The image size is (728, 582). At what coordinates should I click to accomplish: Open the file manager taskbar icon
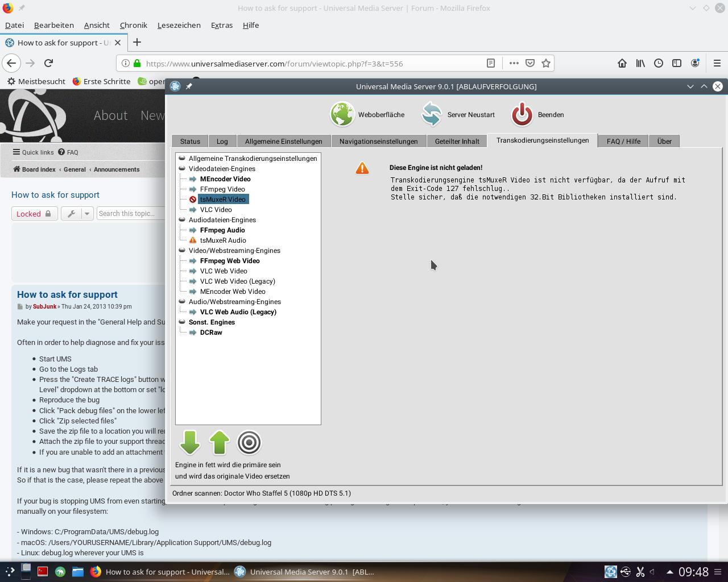click(x=78, y=572)
